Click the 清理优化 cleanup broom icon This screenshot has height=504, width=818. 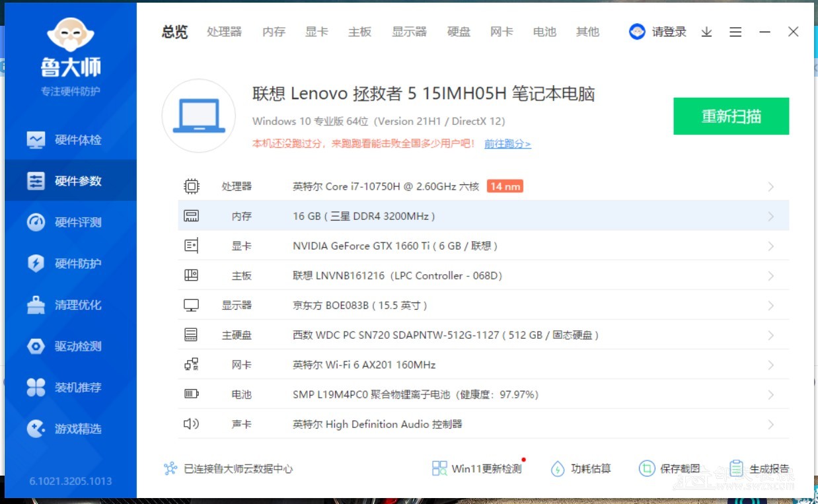click(36, 305)
